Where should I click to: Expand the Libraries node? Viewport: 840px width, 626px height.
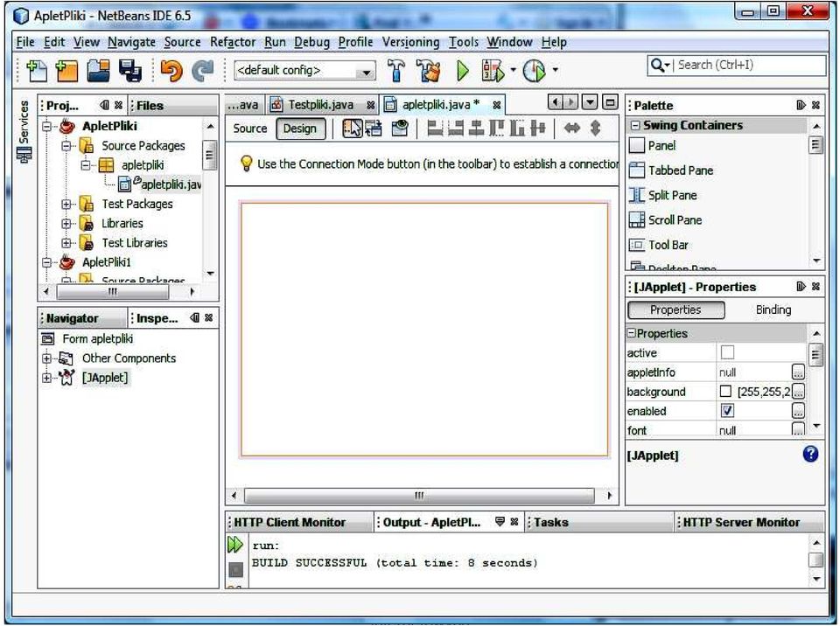tap(66, 223)
